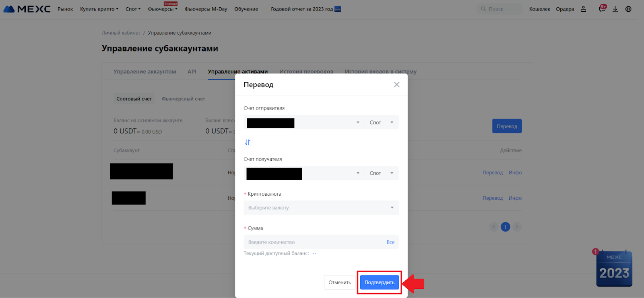This screenshot has height=298, width=644.
Task: Open the notifications chat icon
Action: point(602,9)
